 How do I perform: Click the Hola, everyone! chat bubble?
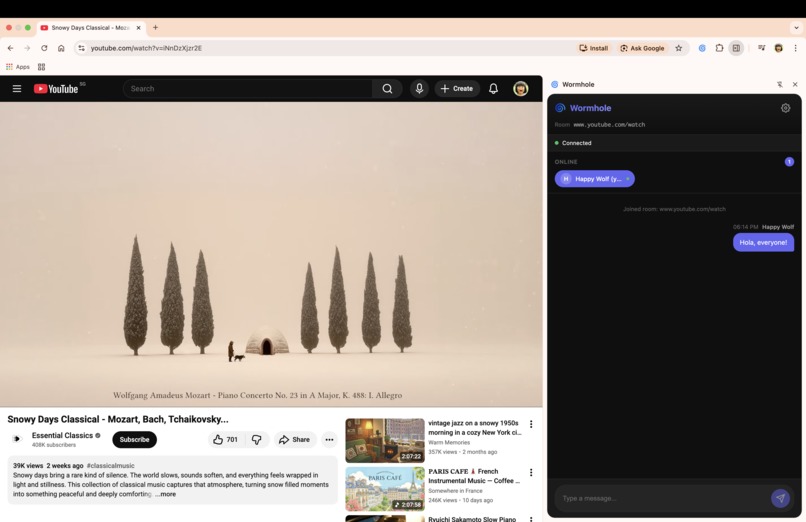pos(763,243)
